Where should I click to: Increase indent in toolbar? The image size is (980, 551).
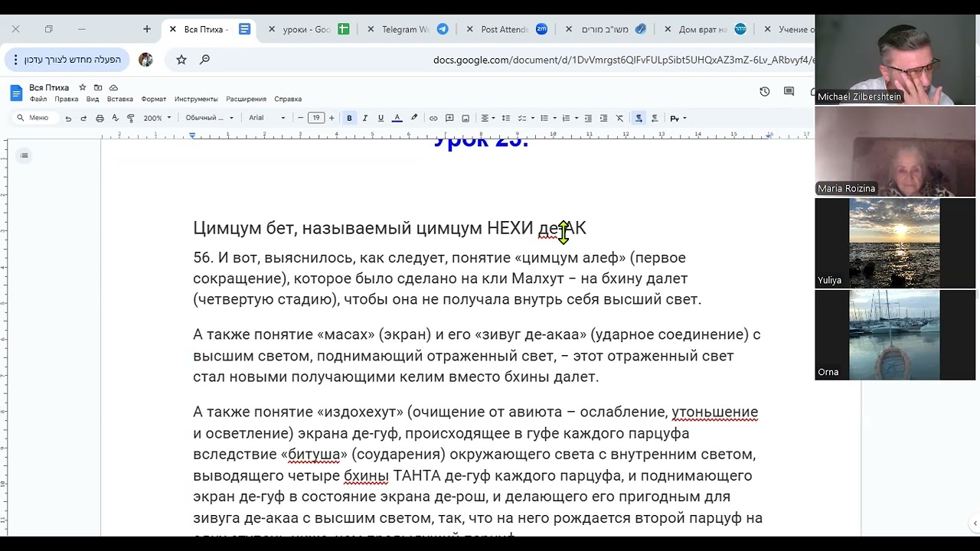click(603, 118)
